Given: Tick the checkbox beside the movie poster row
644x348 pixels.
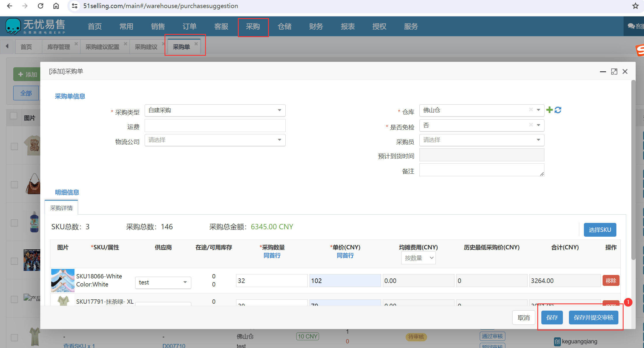Looking at the screenshot, I should (x=14, y=261).
